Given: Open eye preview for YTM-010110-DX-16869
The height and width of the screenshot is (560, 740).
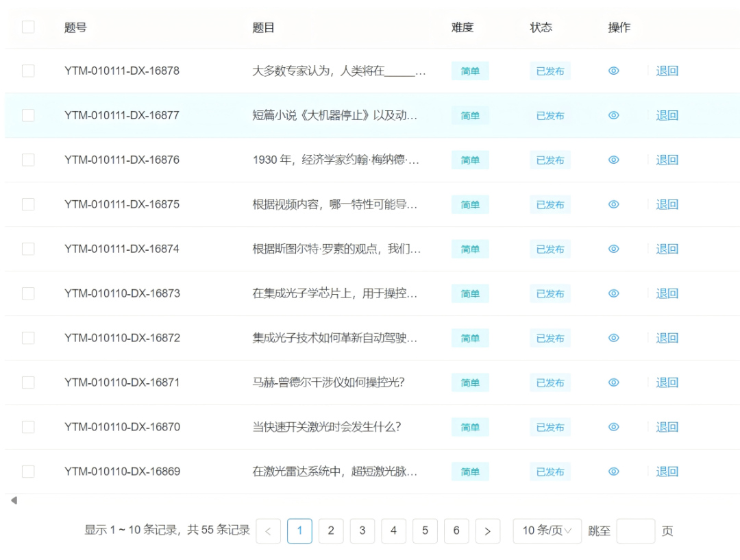Looking at the screenshot, I should pyautogui.click(x=614, y=472).
